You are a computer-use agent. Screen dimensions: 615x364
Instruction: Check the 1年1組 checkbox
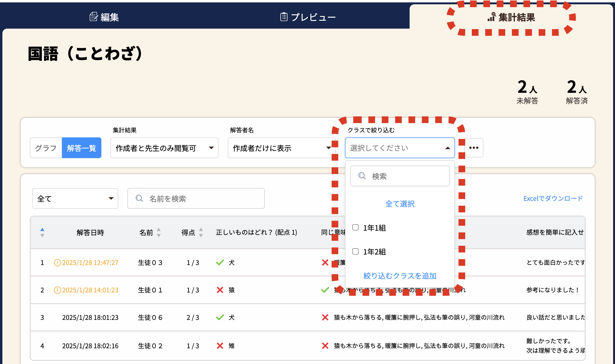(355, 227)
